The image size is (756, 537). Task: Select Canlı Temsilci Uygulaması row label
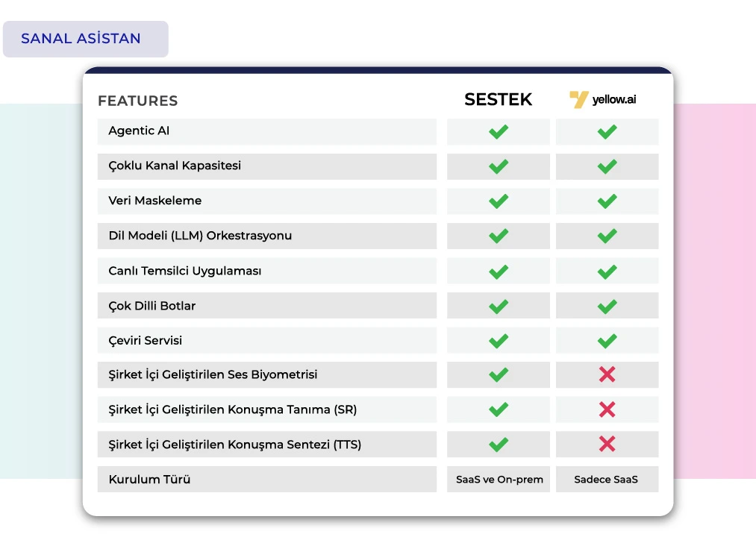tap(184, 271)
